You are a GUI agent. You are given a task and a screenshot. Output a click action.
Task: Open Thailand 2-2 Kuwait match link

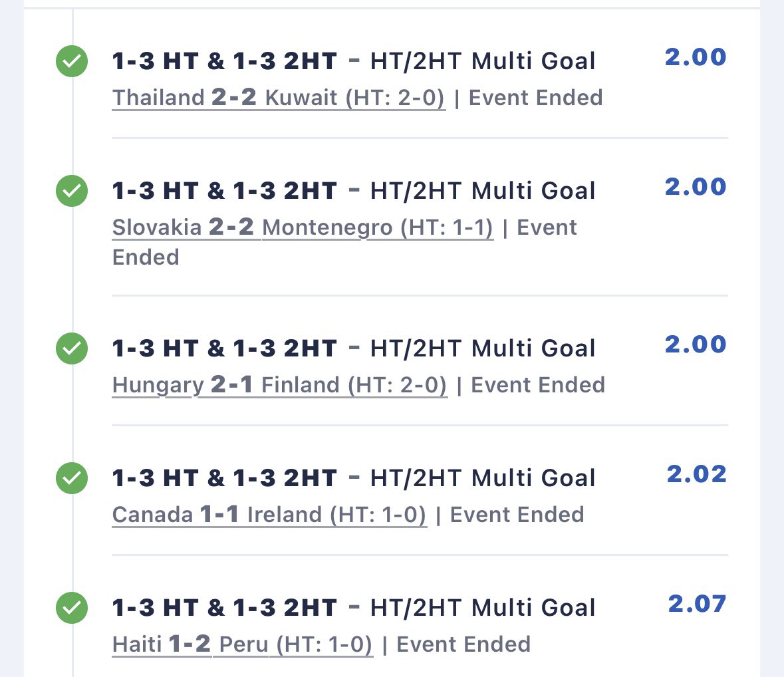pos(279,98)
